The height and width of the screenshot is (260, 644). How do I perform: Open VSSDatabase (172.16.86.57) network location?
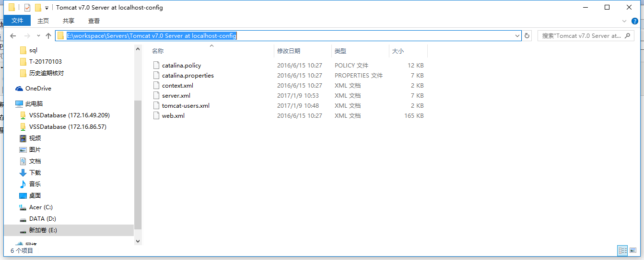68,127
